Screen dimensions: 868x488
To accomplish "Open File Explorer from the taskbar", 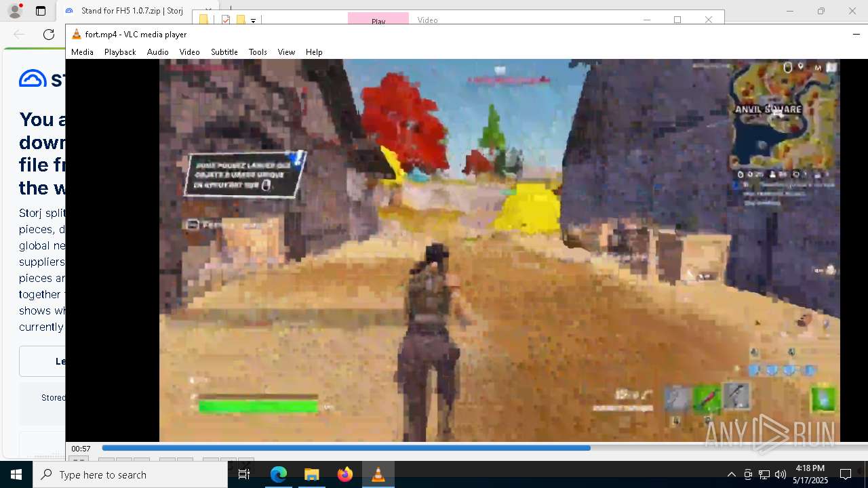I will pyautogui.click(x=311, y=474).
